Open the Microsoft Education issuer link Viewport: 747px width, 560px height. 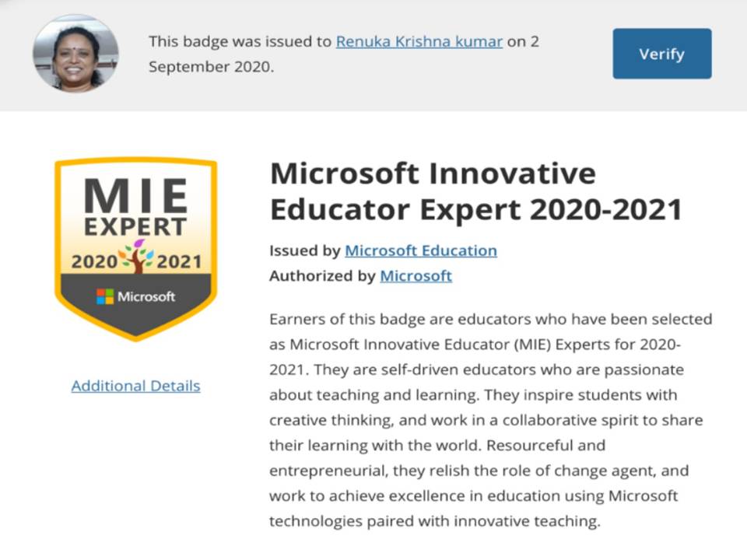[x=421, y=250]
